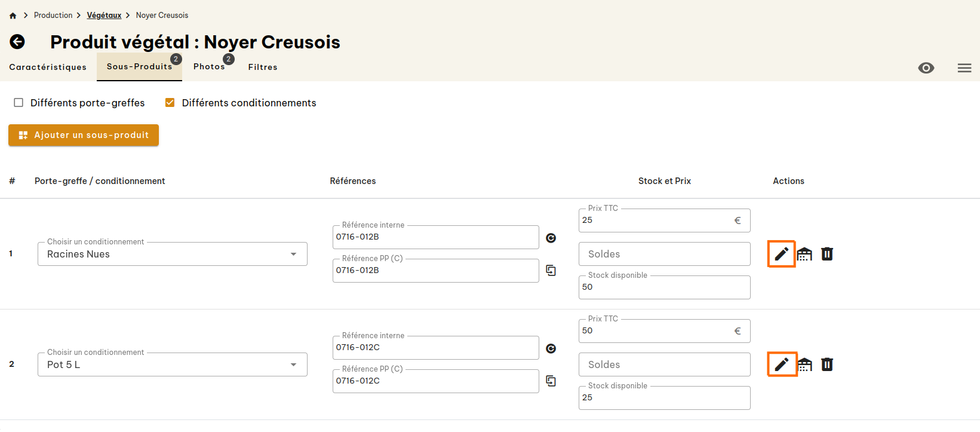Expand the chevron after Production breadcrumb
Image resolution: width=980 pixels, height=432 pixels.
(79, 15)
